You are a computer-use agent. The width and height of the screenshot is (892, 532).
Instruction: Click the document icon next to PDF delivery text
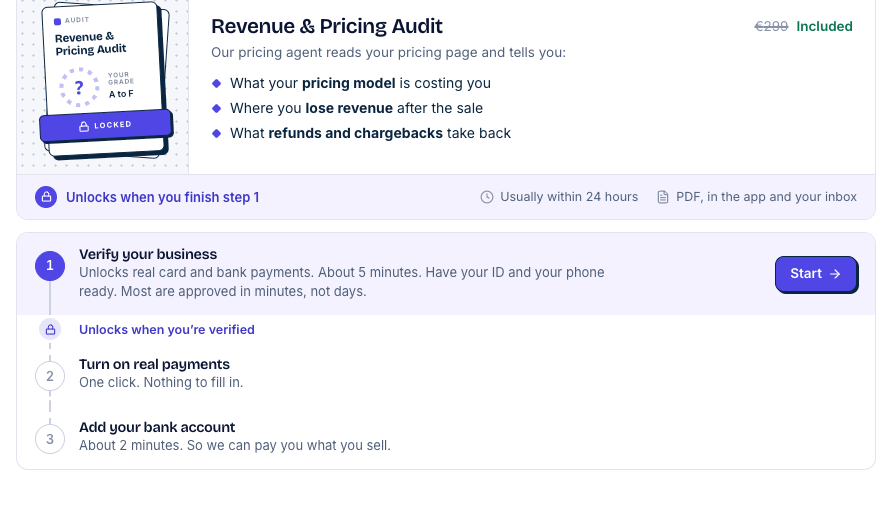pyautogui.click(x=663, y=197)
